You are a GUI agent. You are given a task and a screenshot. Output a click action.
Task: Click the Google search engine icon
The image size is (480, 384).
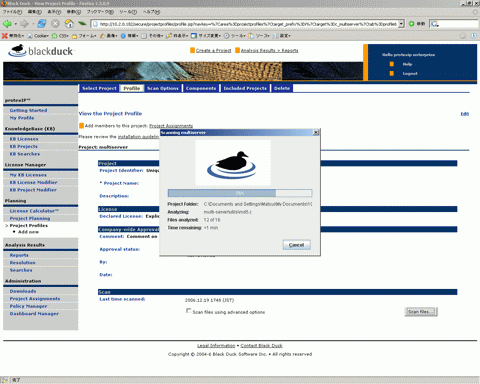pos(434,24)
